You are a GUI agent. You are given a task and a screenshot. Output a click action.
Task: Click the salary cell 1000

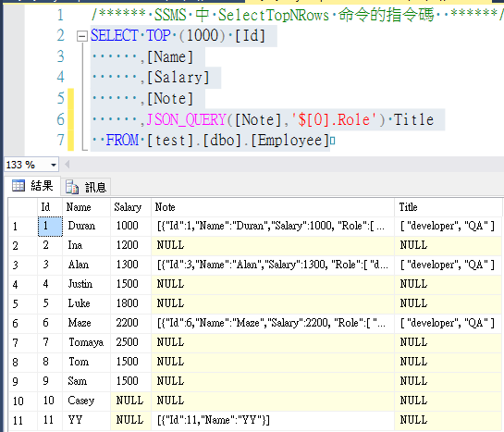coord(130,227)
